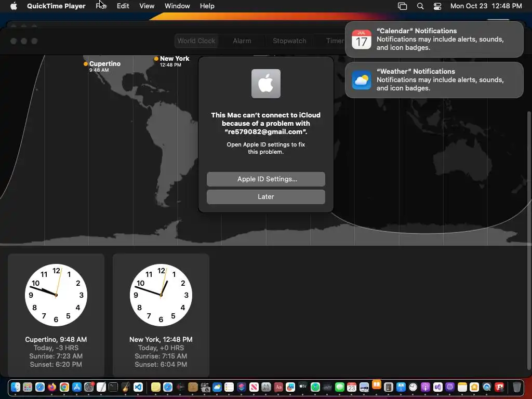Switch to the World Clock tab
The image size is (532, 399).
coord(196,41)
